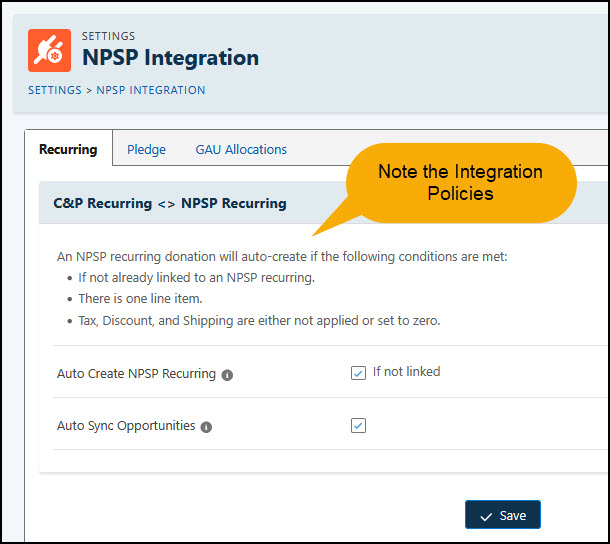The image size is (610, 544).
Task: Click 'There is one line item.' bullet
Action: [140, 298]
